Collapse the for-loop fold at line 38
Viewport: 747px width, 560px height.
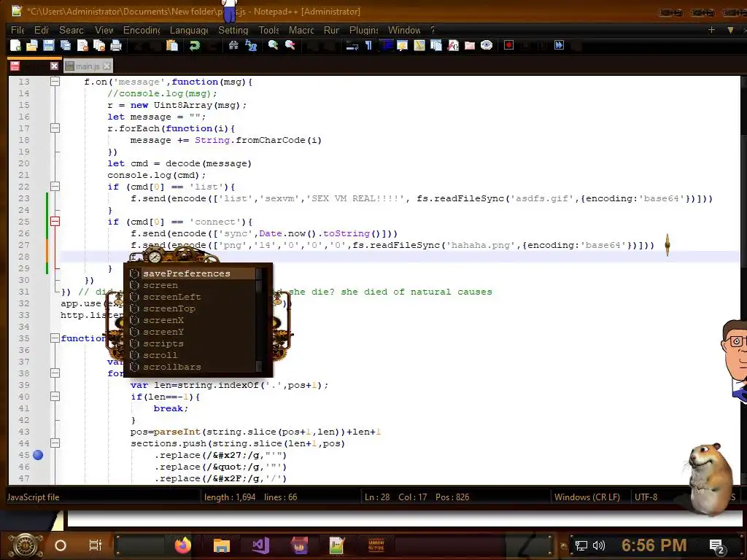55,373
